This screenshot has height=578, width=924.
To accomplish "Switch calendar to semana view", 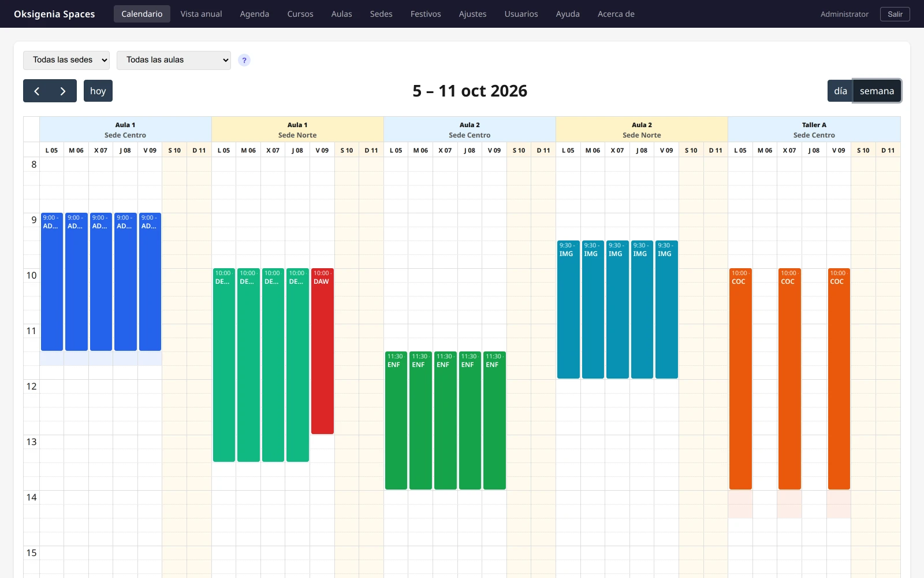I will 877,91.
